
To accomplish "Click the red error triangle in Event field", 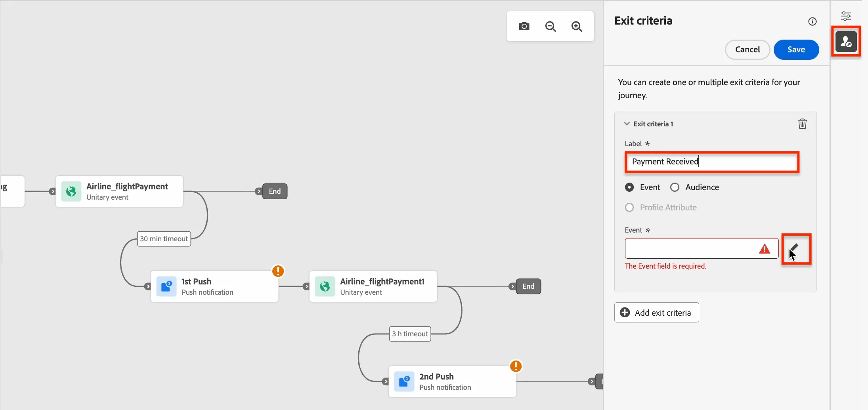I will (x=765, y=249).
